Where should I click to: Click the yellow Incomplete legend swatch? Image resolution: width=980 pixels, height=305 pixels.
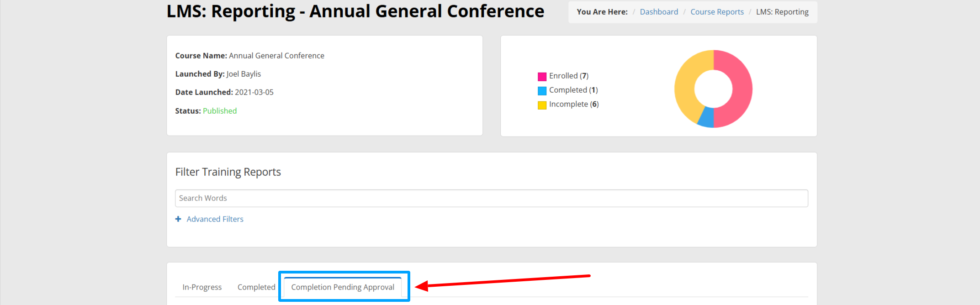coord(542,105)
